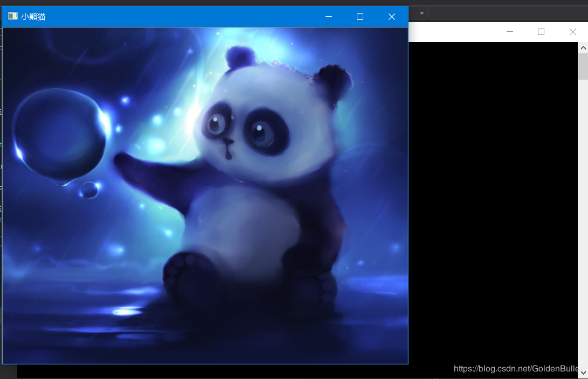The height and width of the screenshot is (379, 588).
Task: Close the 小熊猫 image window
Action: (x=392, y=17)
